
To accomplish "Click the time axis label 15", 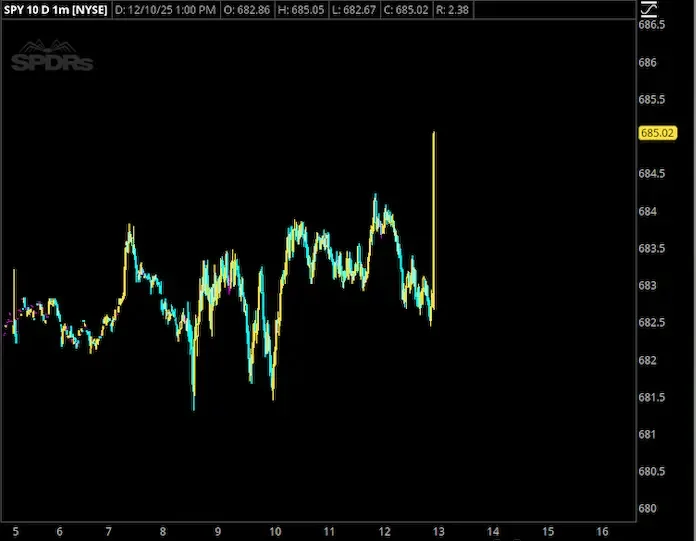I will (x=548, y=532).
